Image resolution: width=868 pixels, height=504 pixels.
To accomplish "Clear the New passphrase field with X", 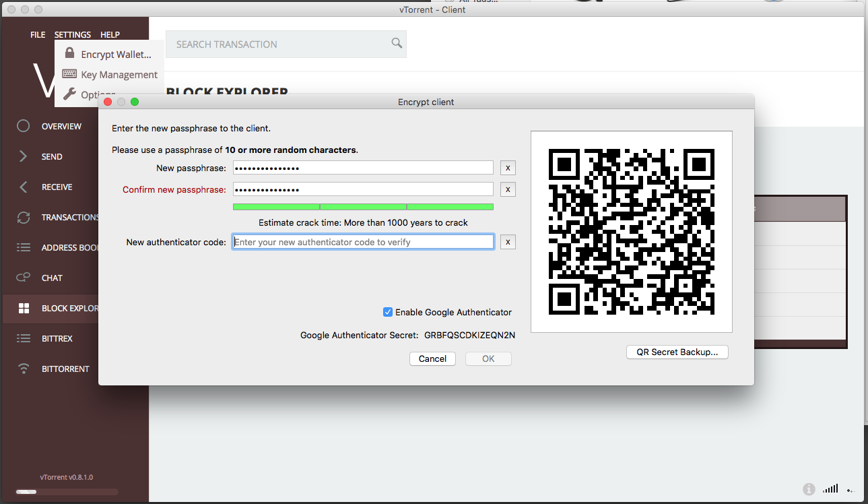I will click(508, 168).
